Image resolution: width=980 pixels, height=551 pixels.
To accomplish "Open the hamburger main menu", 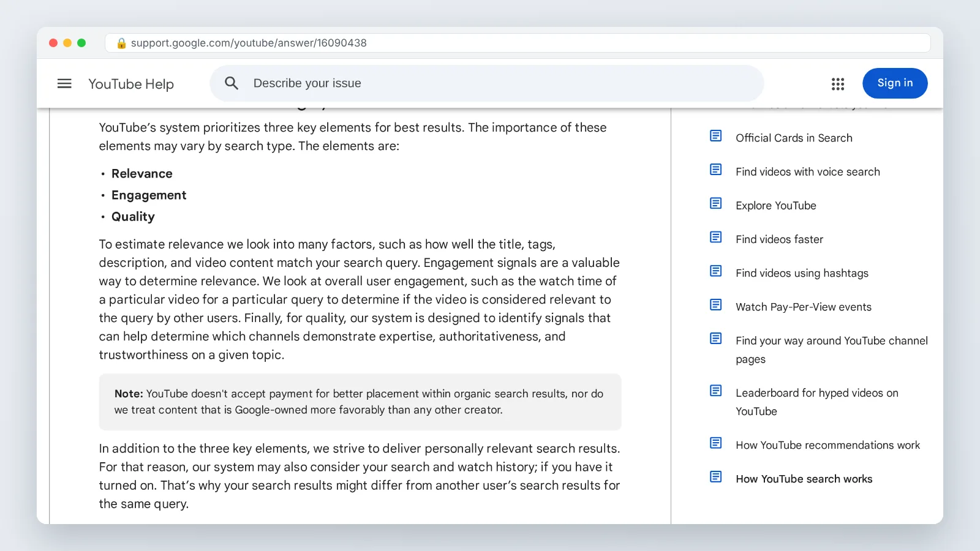I will (x=64, y=83).
